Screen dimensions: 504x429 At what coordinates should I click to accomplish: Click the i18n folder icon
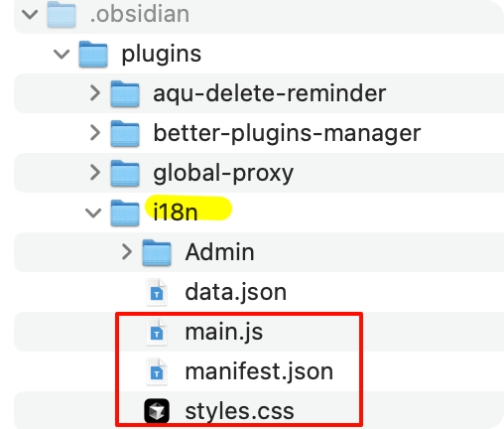[125, 213]
